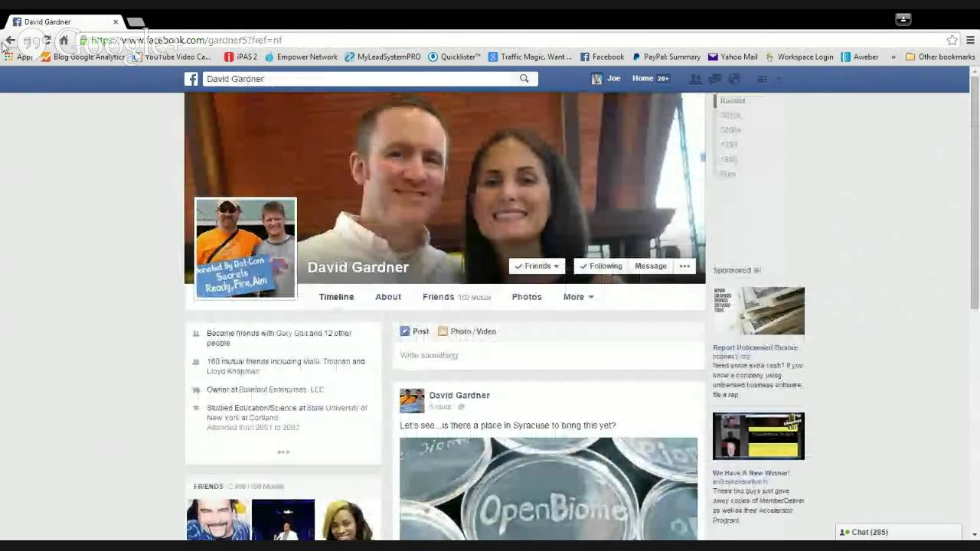
Task: Select the Post composer tab
Action: point(414,331)
